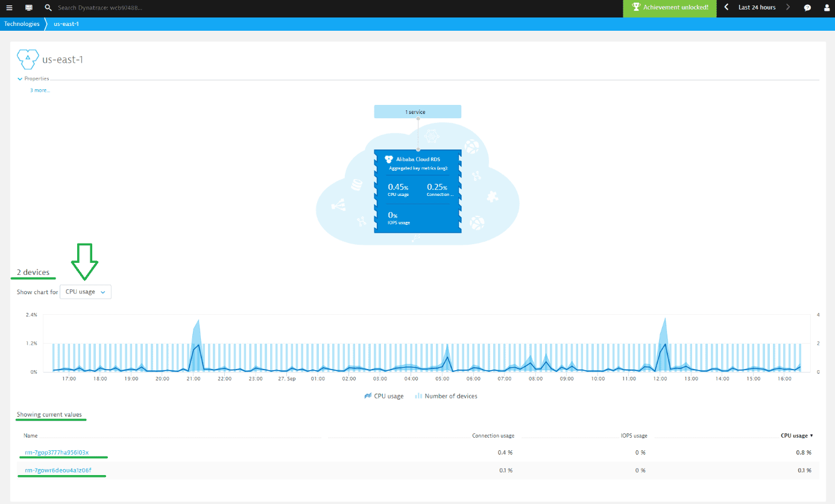
Task: Go to previous timeframe arrow
Action: coord(726,8)
